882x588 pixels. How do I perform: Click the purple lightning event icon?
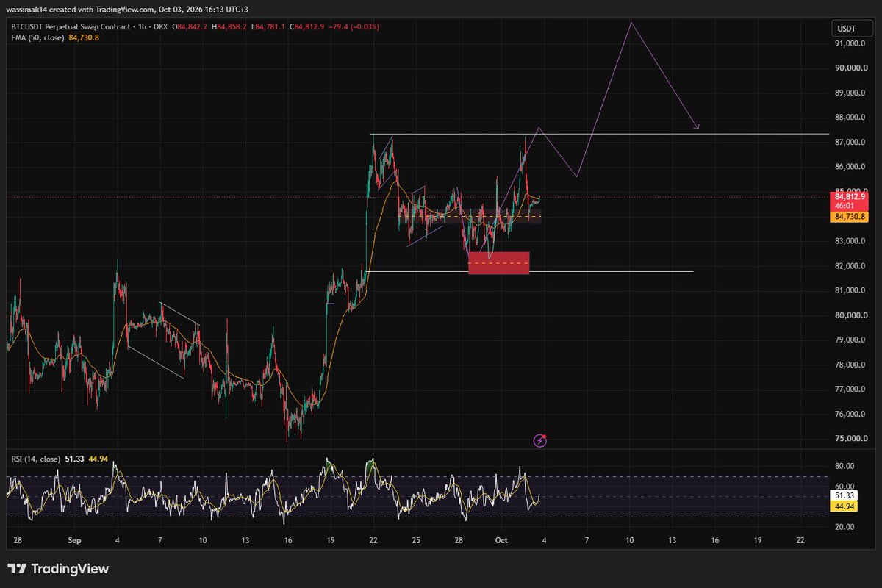540,440
